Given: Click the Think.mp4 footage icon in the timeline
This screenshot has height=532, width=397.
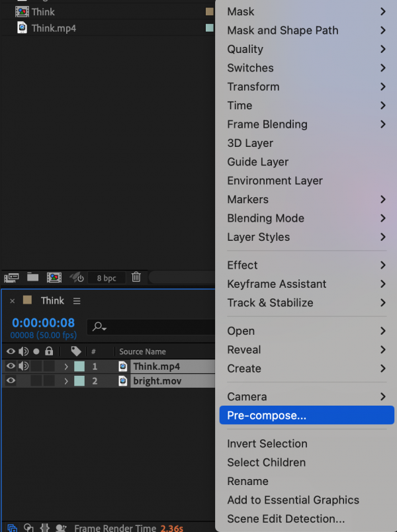Looking at the screenshot, I should tap(122, 366).
